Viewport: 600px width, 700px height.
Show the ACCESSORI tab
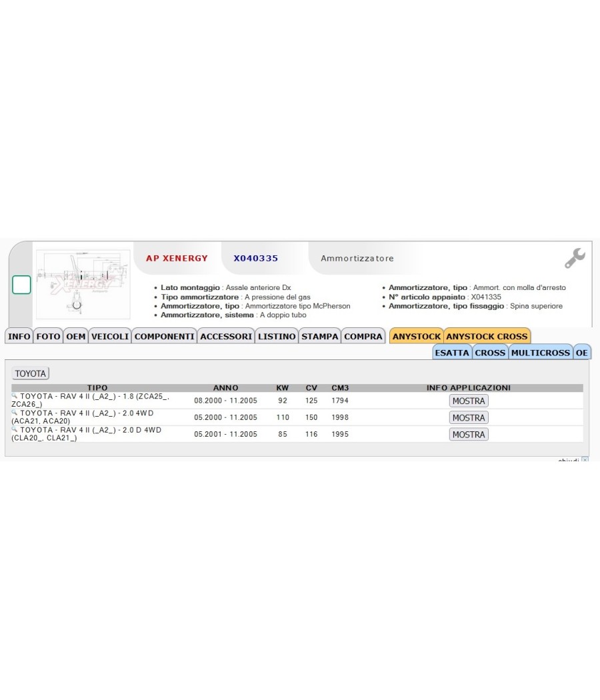(x=226, y=336)
